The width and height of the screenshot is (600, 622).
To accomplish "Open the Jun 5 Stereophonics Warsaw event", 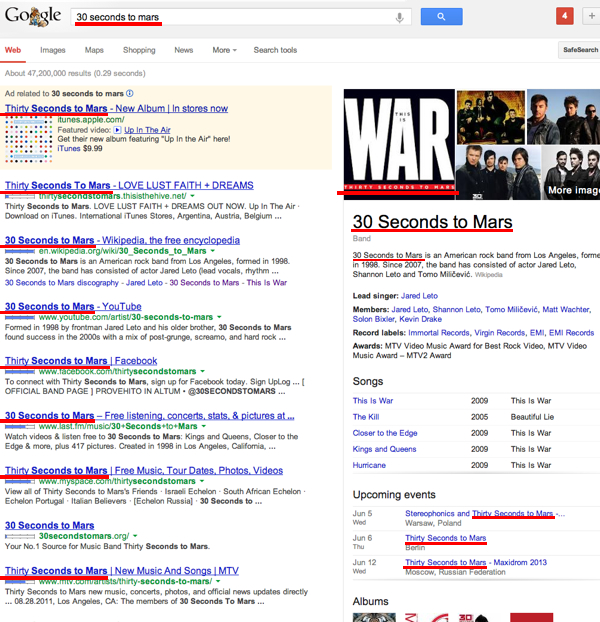I will pos(485,513).
